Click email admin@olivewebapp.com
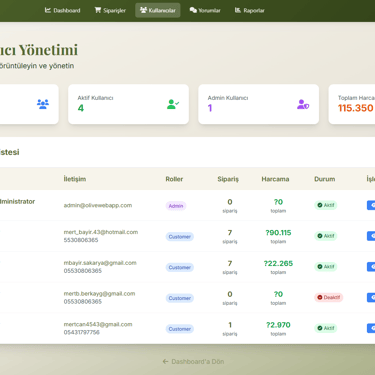 point(98,205)
